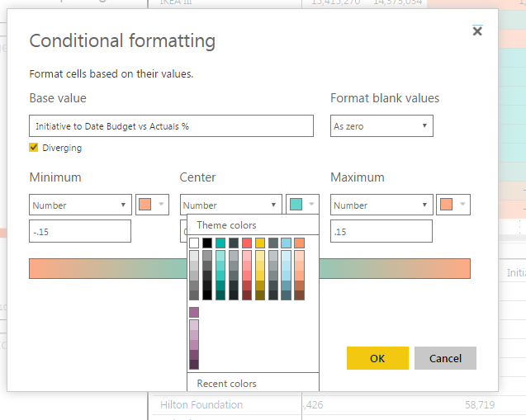Select the lightest teal shade
This screenshot has height=420, width=526.
tap(220, 256)
